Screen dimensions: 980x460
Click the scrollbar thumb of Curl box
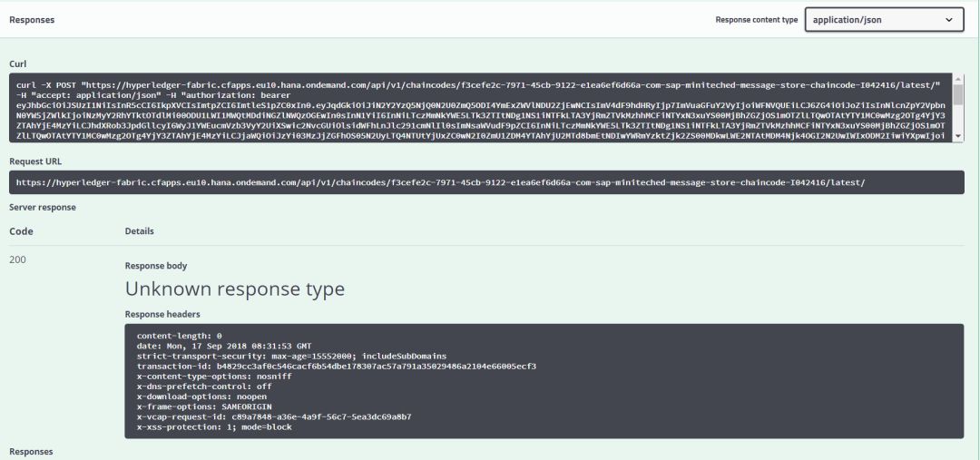957,93
